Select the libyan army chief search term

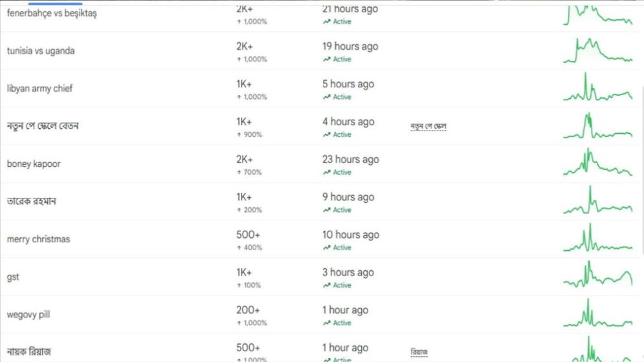(x=39, y=89)
